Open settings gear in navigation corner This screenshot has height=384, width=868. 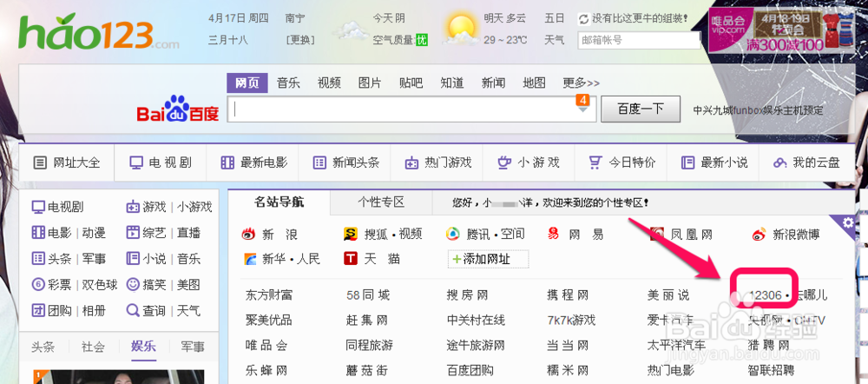[x=847, y=222]
